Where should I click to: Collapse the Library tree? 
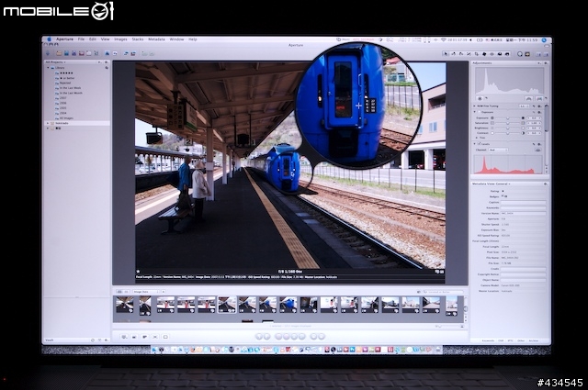coord(48,68)
